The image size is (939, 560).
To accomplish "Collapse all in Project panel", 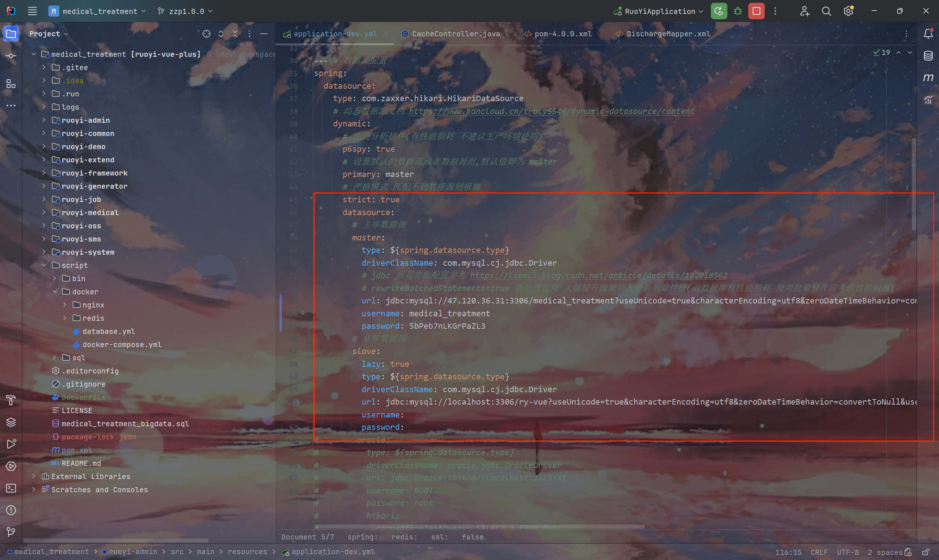I will click(235, 34).
